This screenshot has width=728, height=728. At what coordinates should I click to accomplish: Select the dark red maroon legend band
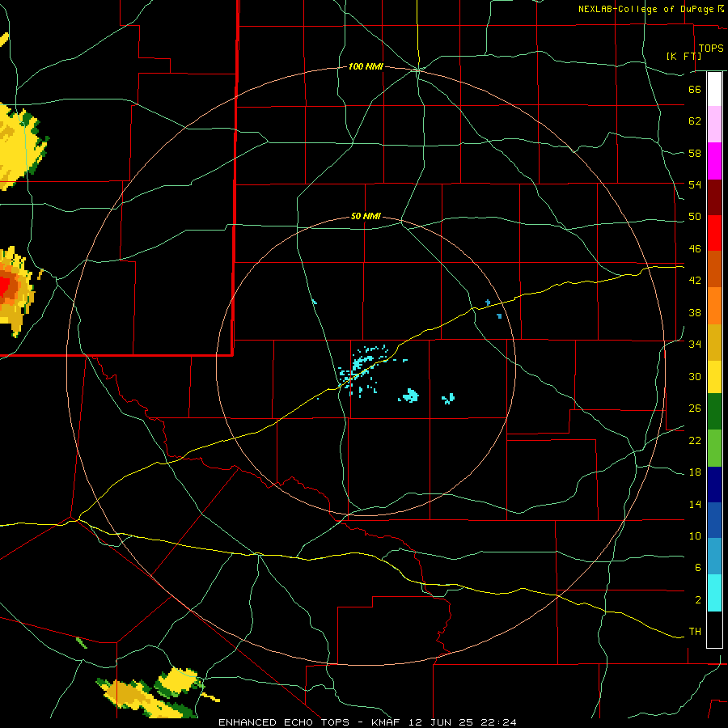point(714,197)
